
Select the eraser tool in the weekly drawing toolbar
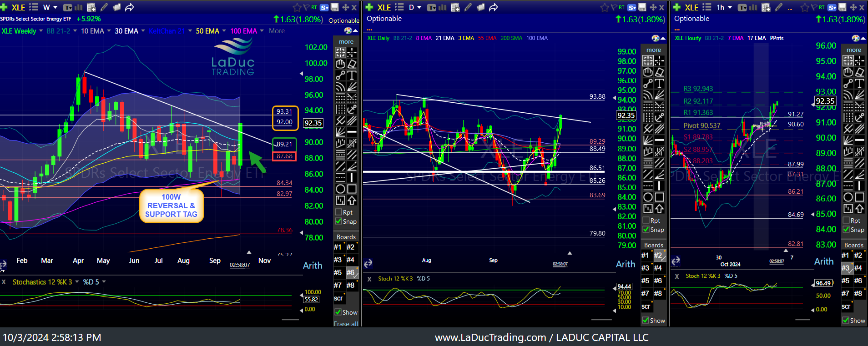[x=352, y=64]
